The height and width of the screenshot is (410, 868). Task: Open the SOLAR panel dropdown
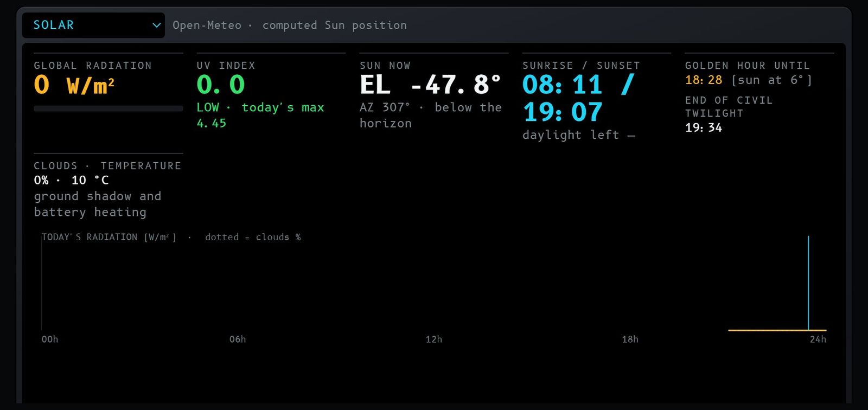click(93, 25)
